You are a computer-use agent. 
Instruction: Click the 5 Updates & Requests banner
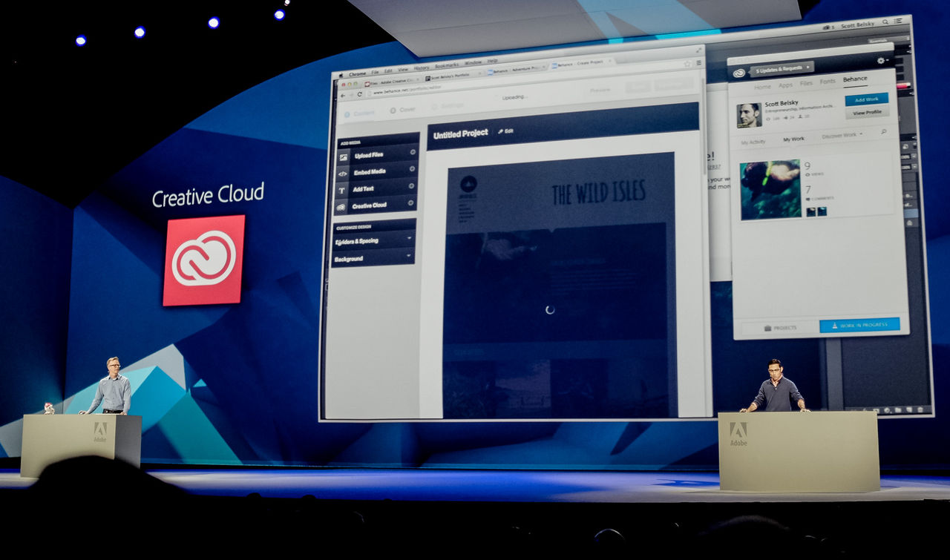click(x=782, y=70)
